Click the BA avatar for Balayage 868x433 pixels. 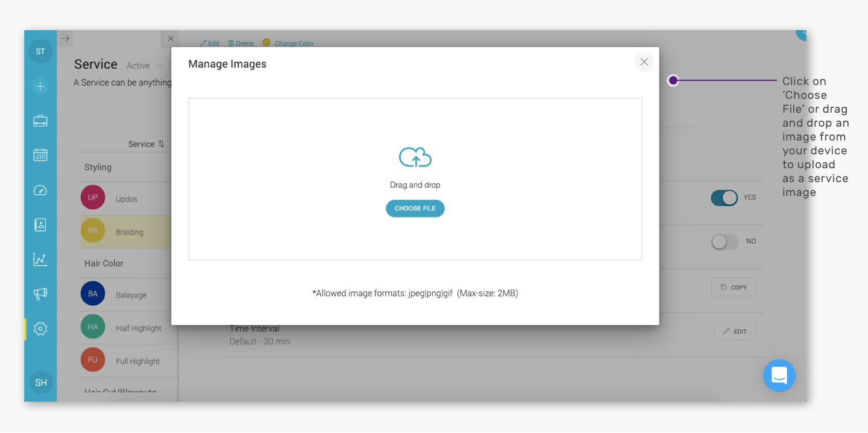[93, 294]
